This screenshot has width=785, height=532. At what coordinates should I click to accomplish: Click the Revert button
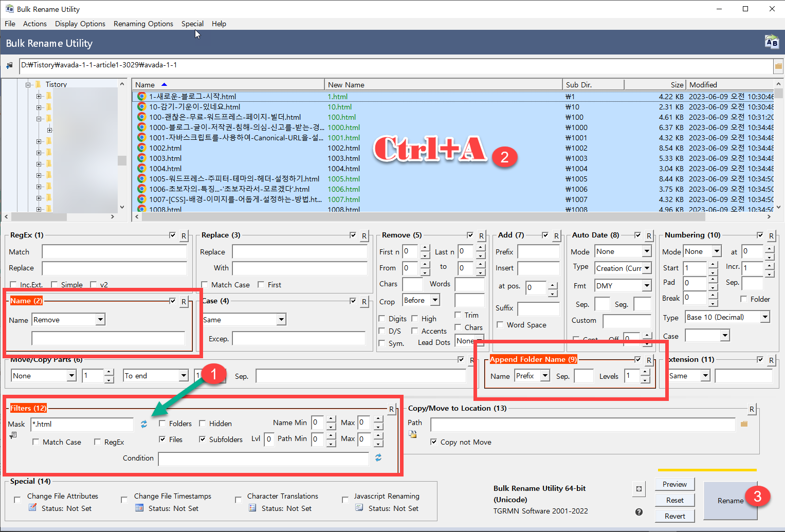(x=674, y=516)
